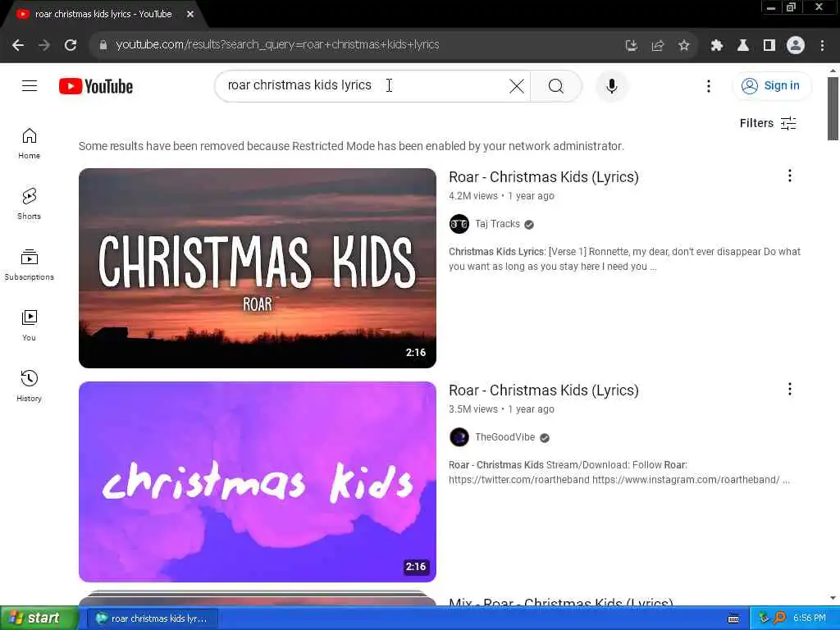Click the TheGoodVibe channel avatar

coord(459,437)
